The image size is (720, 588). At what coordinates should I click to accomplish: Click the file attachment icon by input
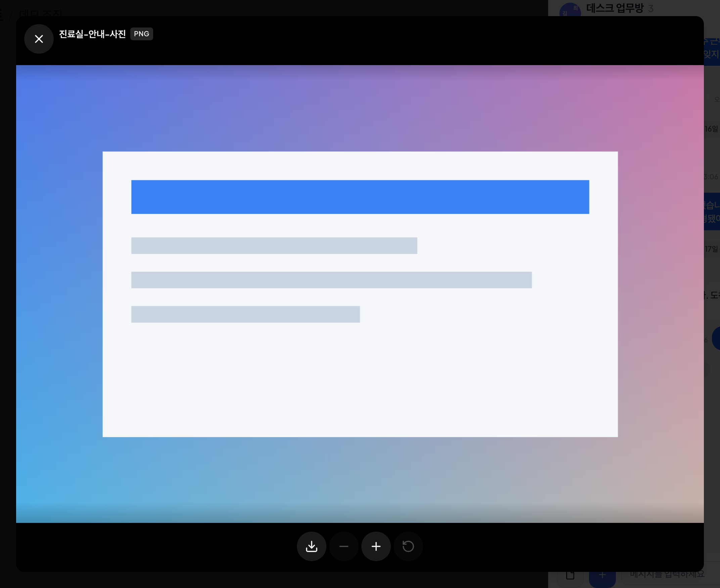point(570,576)
